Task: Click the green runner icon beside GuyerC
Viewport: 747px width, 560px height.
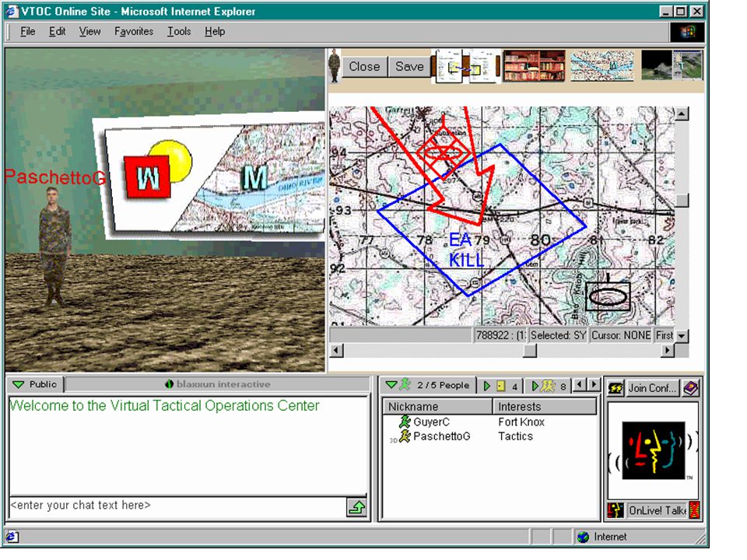Action: (405, 422)
